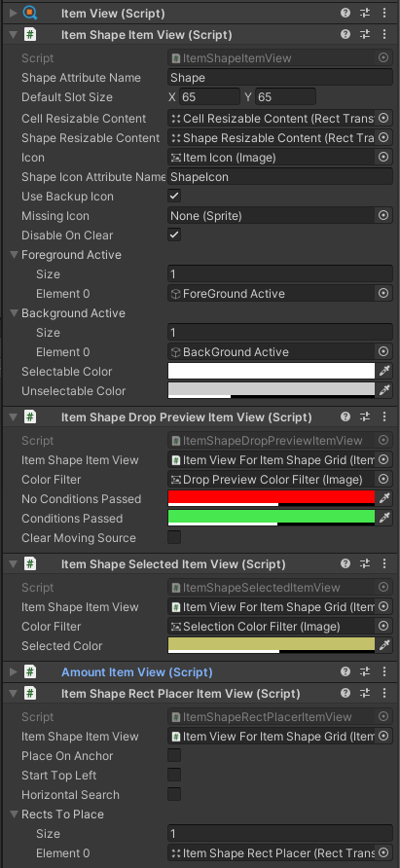Expand the Item View script component

14,13
